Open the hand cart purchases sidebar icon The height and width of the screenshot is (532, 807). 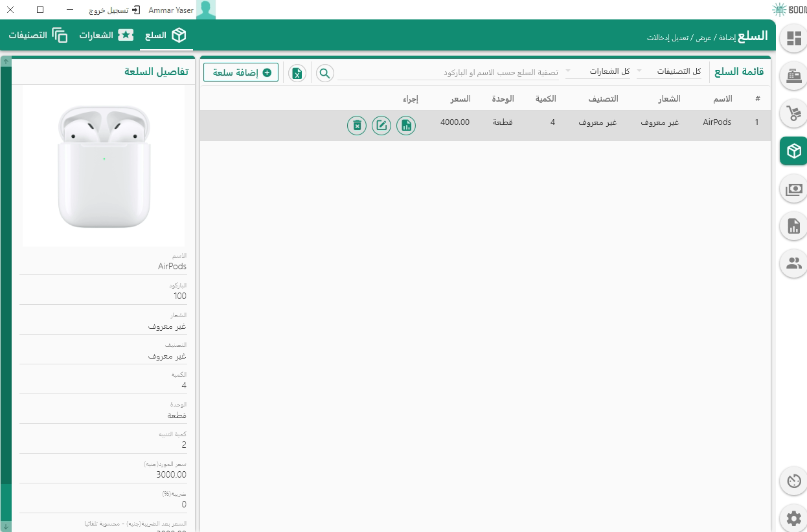(793, 113)
